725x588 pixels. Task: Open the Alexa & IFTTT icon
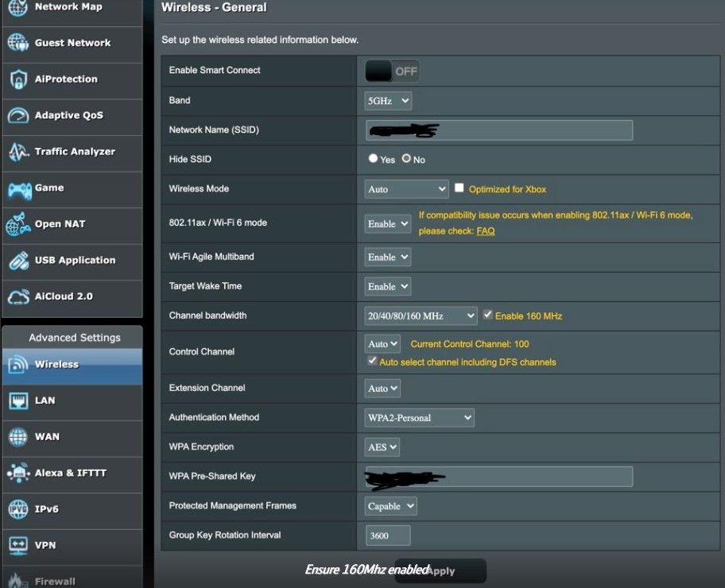click(17, 474)
